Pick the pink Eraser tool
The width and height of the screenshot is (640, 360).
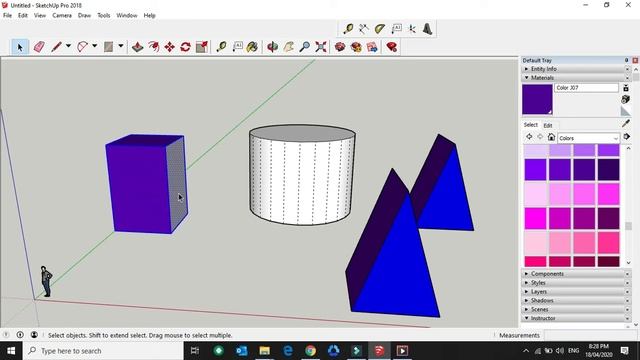[x=39, y=47]
